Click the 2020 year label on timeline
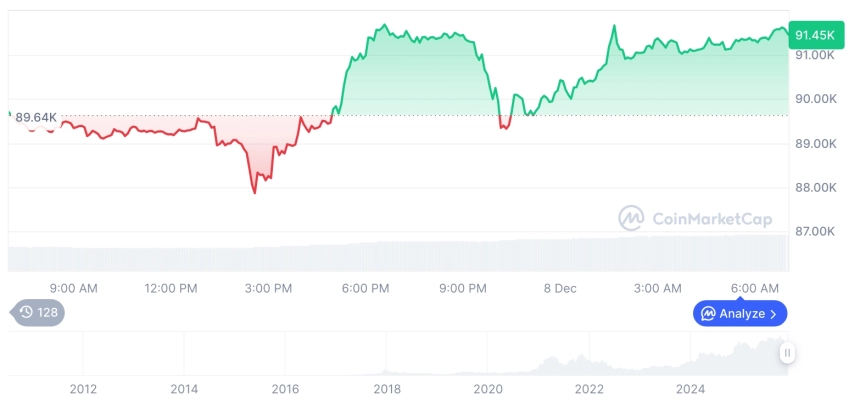The width and height of the screenshot is (860, 401). pyautogui.click(x=488, y=389)
